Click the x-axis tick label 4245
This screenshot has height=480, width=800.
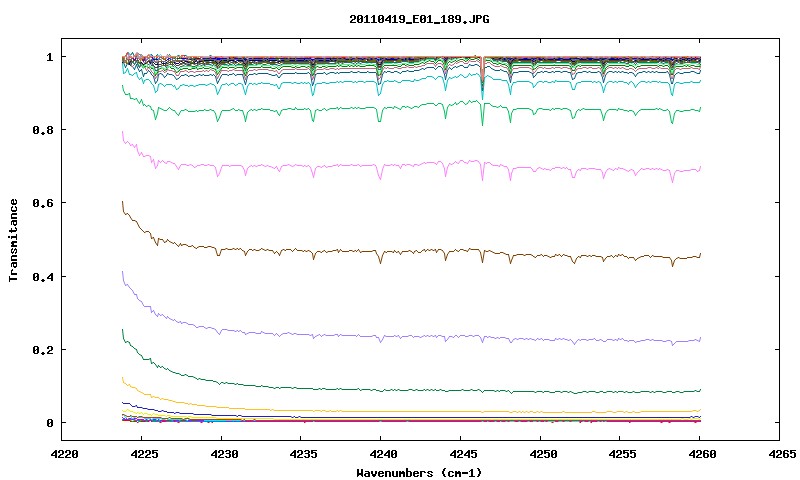pos(463,454)
